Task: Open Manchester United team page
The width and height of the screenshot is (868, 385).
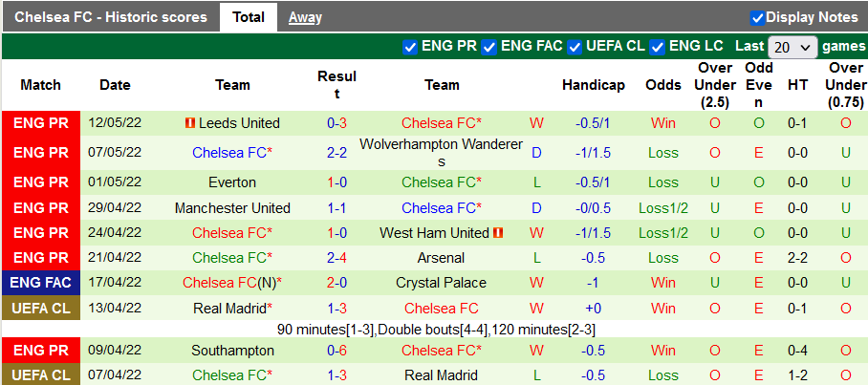Action: [x=232, y=207]
